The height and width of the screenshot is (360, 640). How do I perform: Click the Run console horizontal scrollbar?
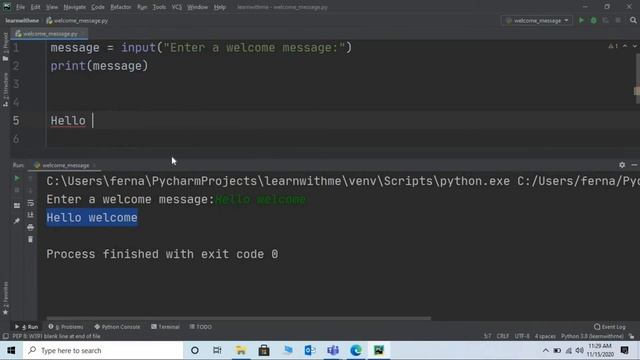point(238,318)
